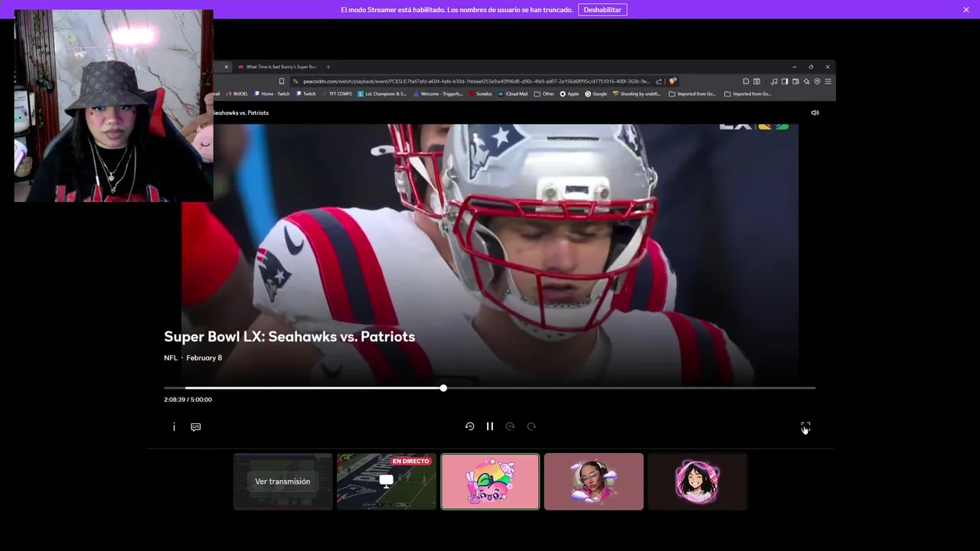Image resolution: width=980 pixels, height=551 pixels.
Task: Click Ver transmisión to watch the stream
Action: (x=283, y=481)
